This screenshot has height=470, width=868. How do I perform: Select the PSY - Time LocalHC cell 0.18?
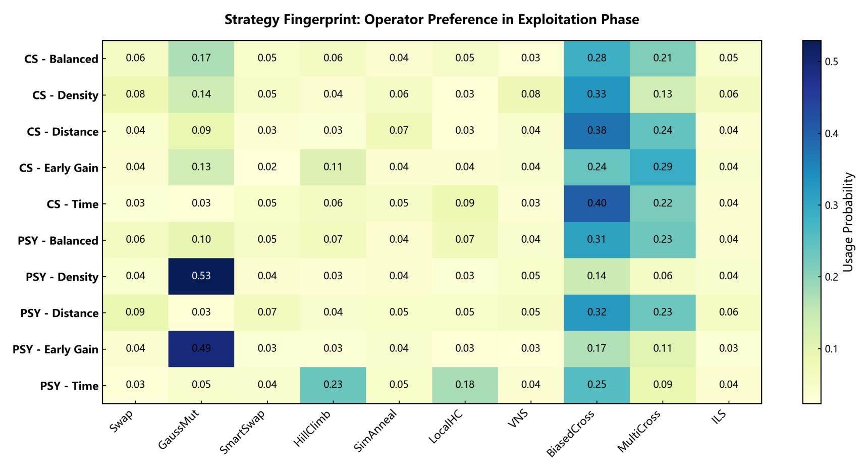click(465, 385)
